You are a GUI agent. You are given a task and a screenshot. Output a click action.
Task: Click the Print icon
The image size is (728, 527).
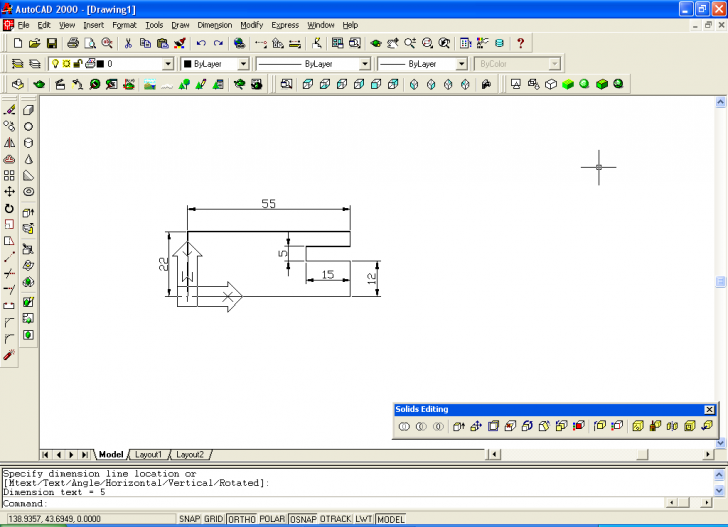pos(73,43)
